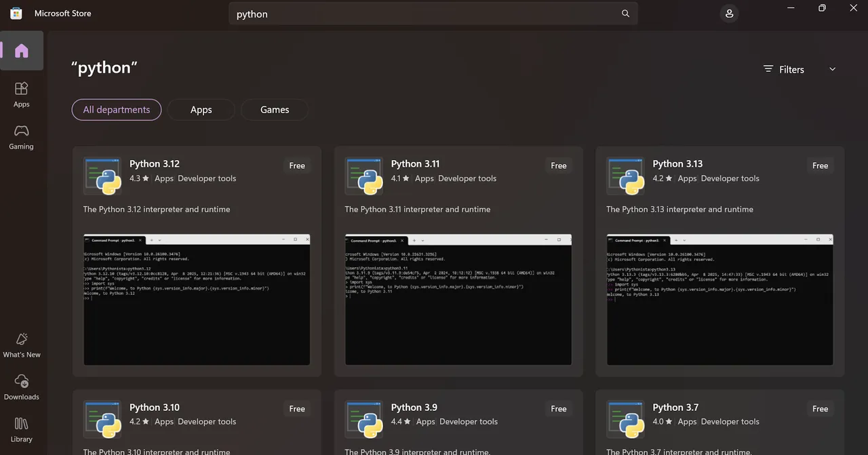
Task: Select the All departments filter tab
Action: click(x=117, y=110)
